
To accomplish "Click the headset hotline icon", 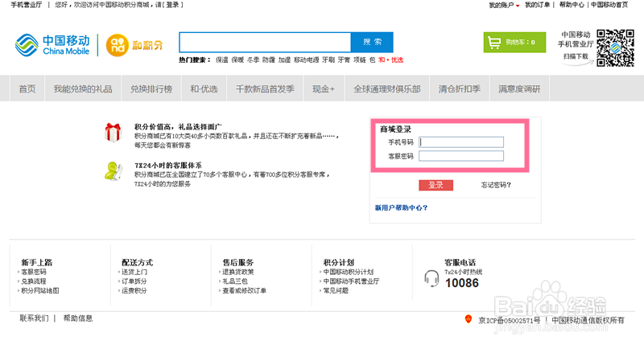I will click(431, 278).
